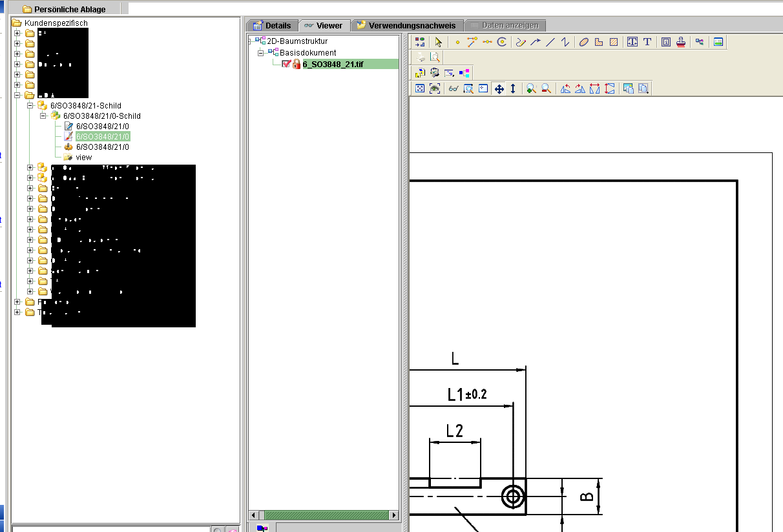Select the Kundenspezifisch root folder
Viewport: 783px width, 532px height.
(56, 23)
